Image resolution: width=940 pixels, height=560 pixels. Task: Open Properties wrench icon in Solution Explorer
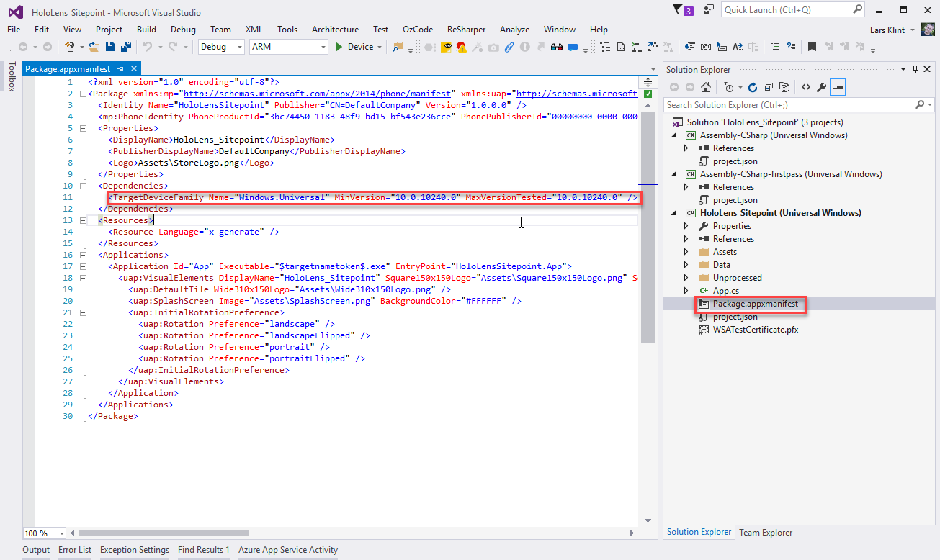click(821, 87)
